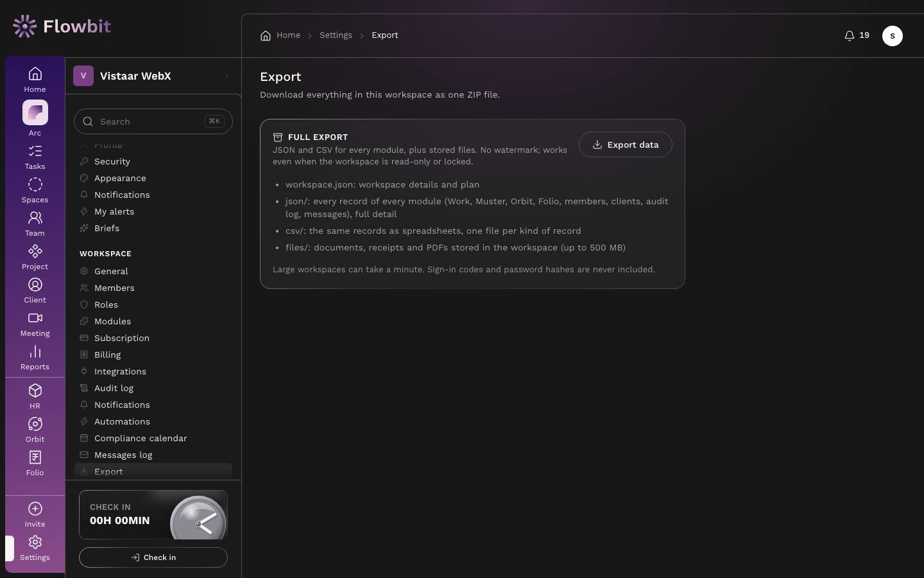
Task: Focus the settings Search field
Action: (x=153, y=121)
